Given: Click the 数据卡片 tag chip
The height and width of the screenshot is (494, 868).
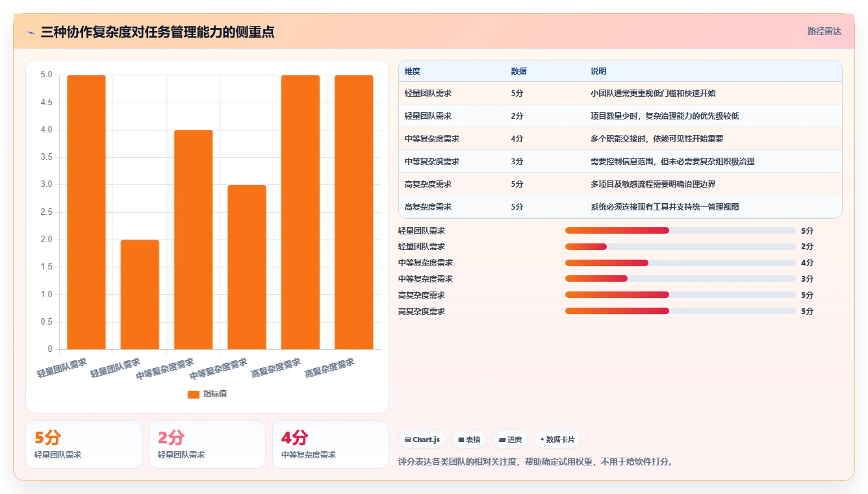Looking at the screenshot, I should coord(557,439).
